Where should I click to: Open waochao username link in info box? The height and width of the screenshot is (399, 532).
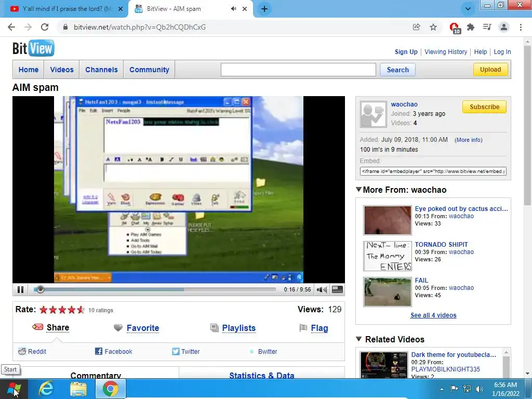pyautogui.click(x=404, y=104)
